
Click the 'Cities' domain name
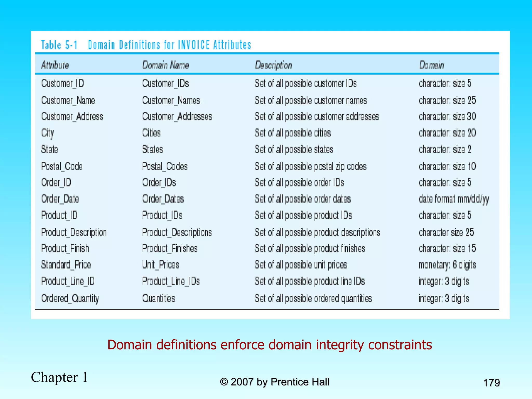pos(151,133)
